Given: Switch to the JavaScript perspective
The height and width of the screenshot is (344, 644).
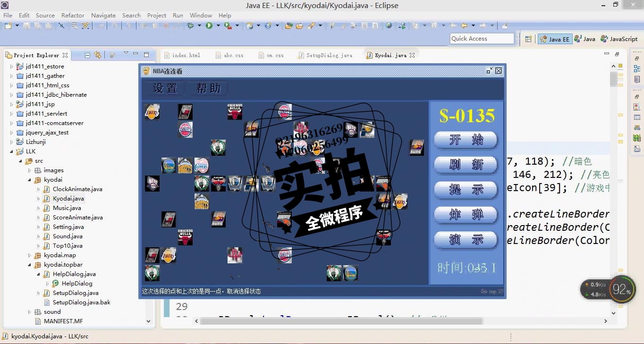Looking at the screenshot, I should coord(619,39).
